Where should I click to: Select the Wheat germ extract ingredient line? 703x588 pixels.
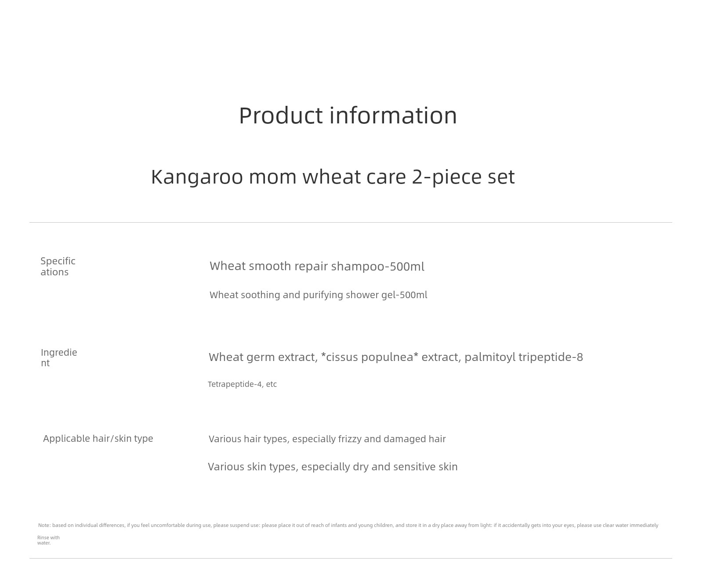coord(396,357)
